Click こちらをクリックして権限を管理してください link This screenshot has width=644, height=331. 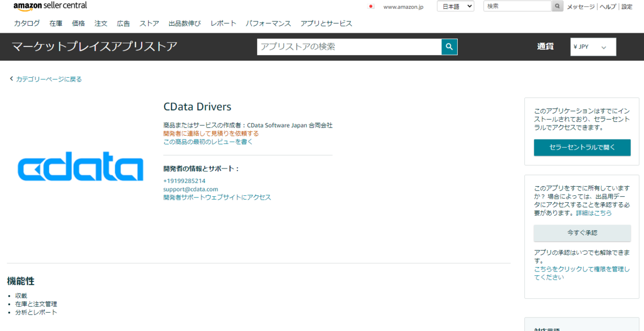[x=582, y=273]
